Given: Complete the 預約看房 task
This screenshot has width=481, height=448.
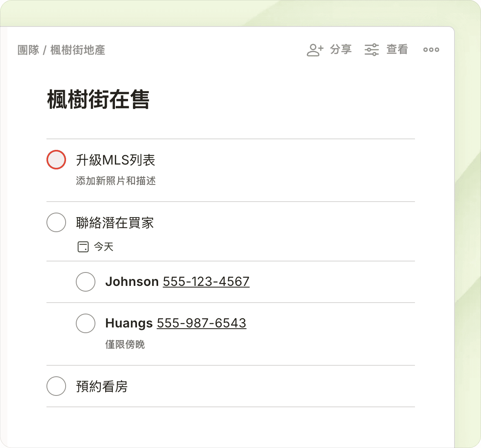Looking at the screenshot, I should pyautogui.click(x=56, y=386).
